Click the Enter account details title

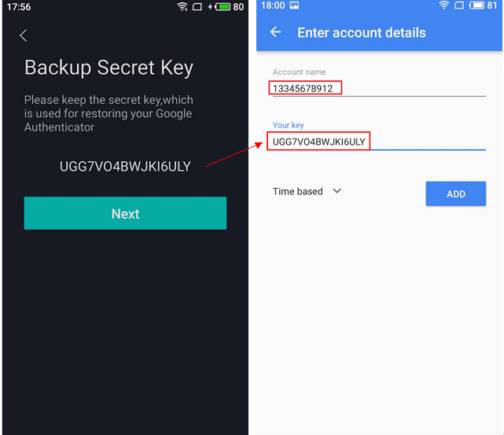tap(361, 32)
